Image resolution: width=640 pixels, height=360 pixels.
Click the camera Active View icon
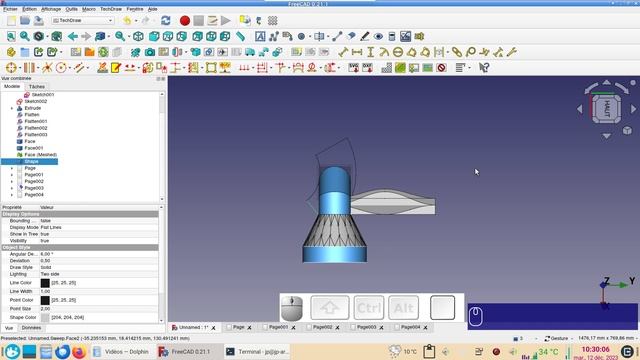[150, 52]
